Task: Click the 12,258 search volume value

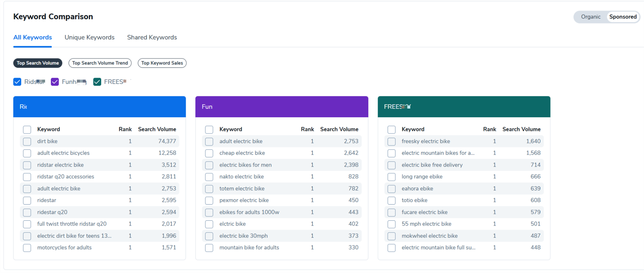Action: [167, 153]
